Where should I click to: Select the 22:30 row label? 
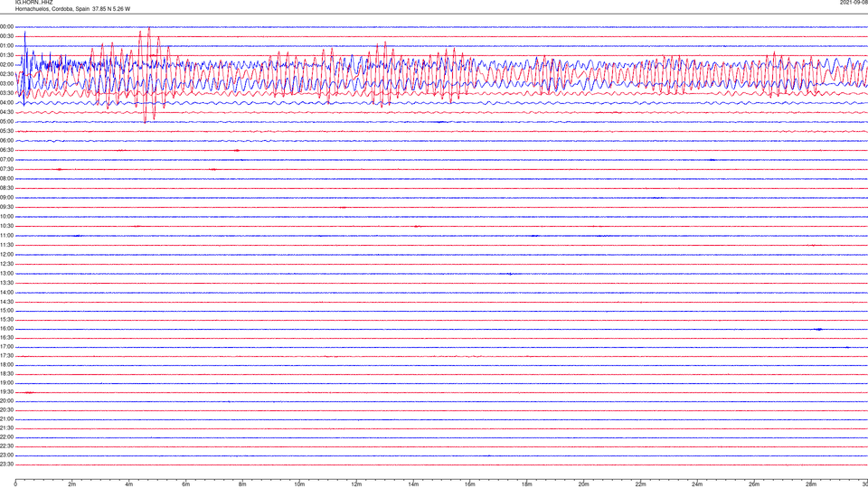coord(6,446)
